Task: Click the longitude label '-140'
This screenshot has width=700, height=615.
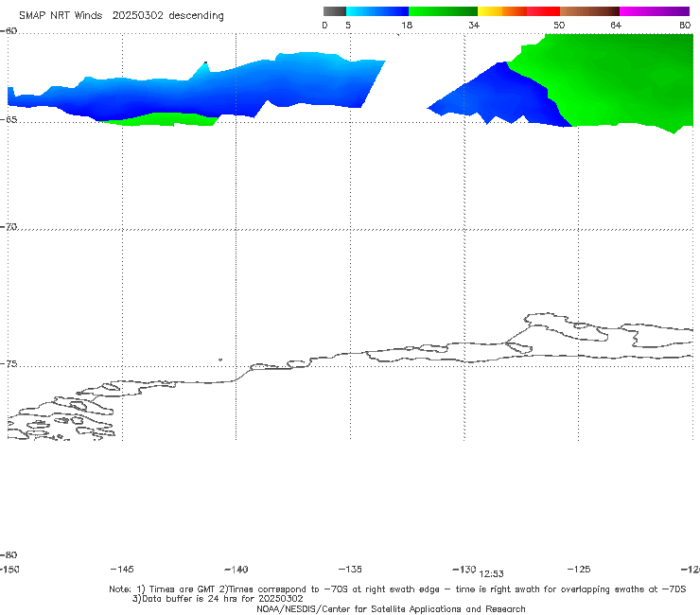Action: click(236, 570)
